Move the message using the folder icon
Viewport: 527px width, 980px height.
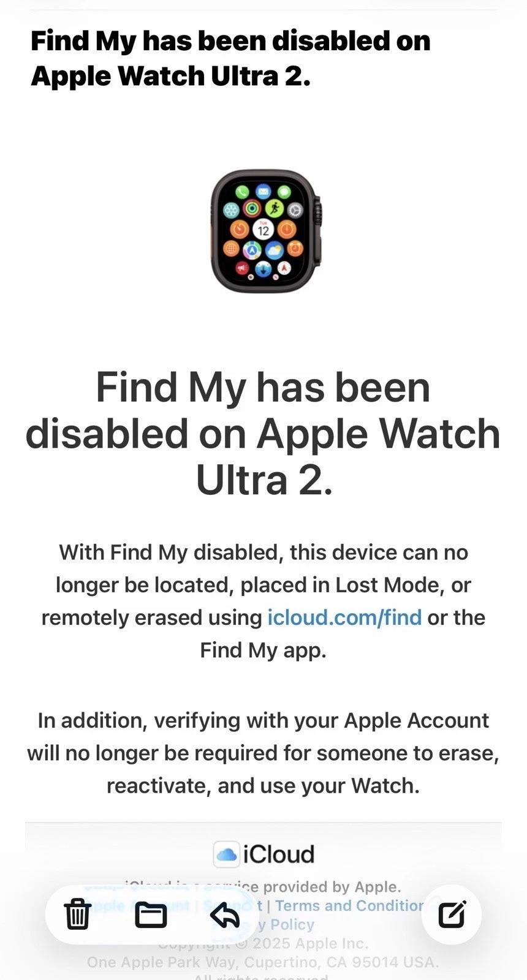pyautogui.click(x=151, y=915)
